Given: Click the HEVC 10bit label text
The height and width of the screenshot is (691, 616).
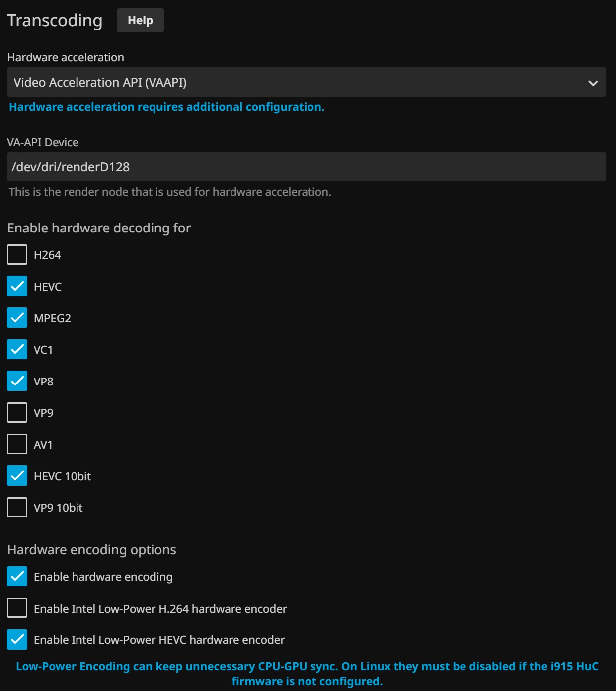Looking at the screenshot, I should (x=62, y=476).
